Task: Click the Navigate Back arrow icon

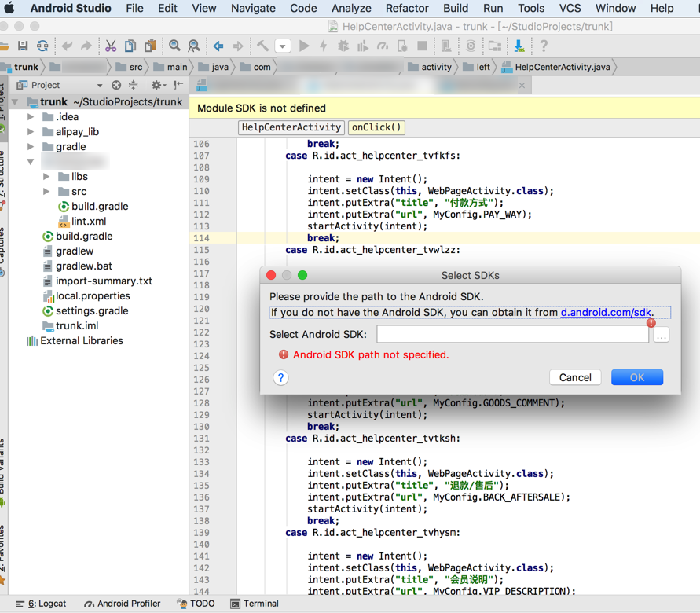Action: [x=218, y=46]
